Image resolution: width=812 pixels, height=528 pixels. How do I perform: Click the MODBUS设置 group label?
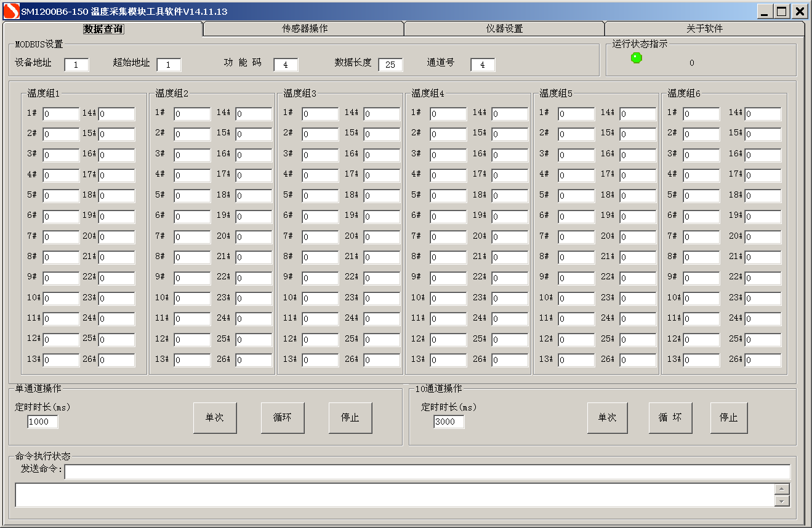39,44
